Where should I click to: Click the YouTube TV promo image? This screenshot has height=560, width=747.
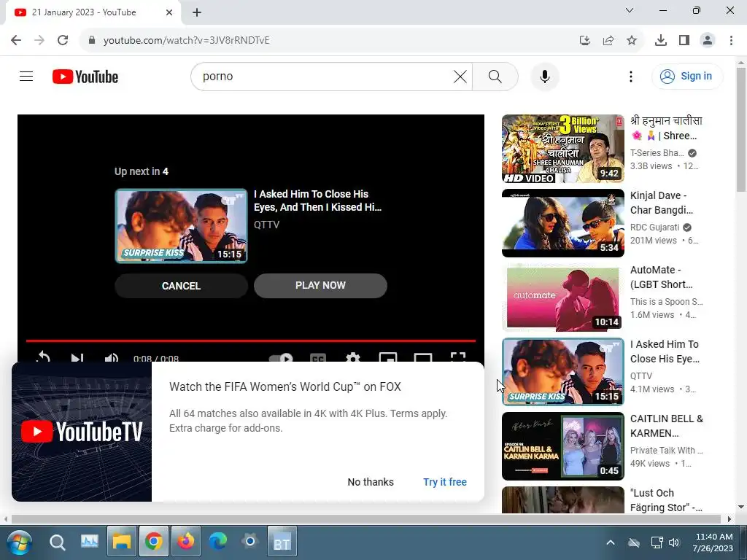pyautogui.click(x=82, y=432)
